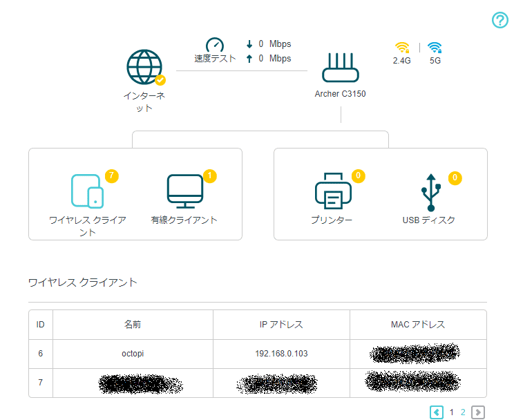Open page 1 of client list
514x420 pixels.
coord(452,412)
